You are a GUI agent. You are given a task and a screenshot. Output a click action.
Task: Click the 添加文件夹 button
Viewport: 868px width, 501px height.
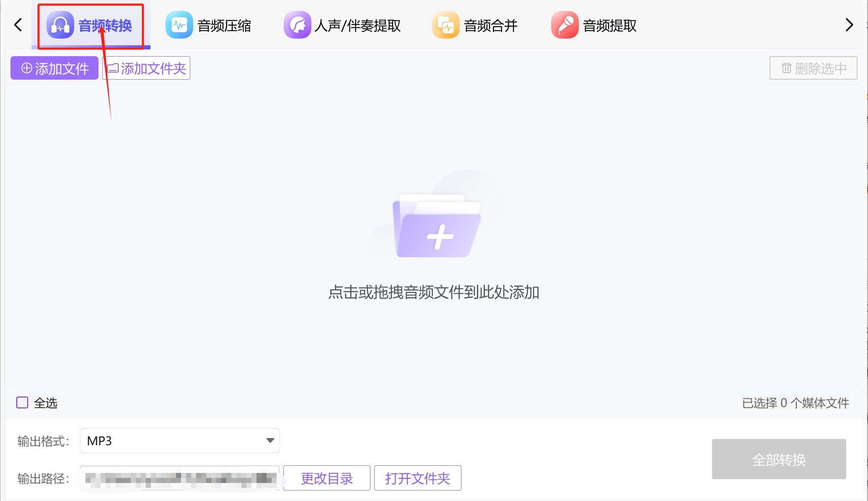(x=146, y=68)
